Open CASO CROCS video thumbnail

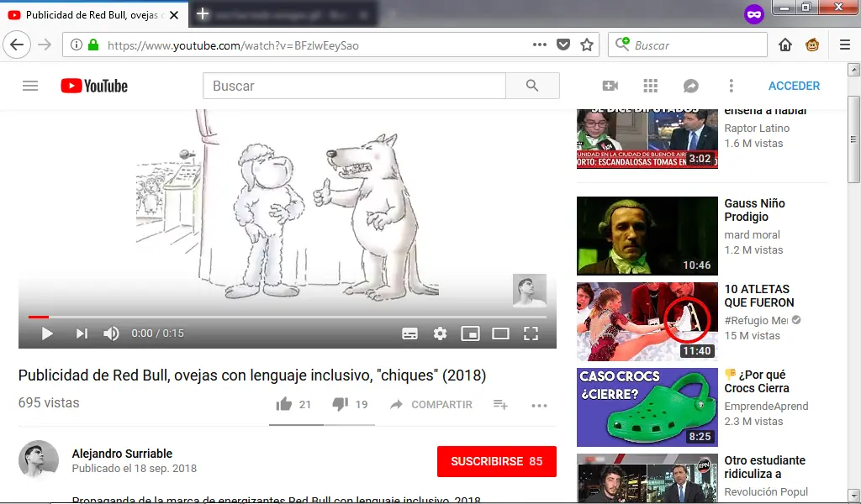[x=647, y=407]
